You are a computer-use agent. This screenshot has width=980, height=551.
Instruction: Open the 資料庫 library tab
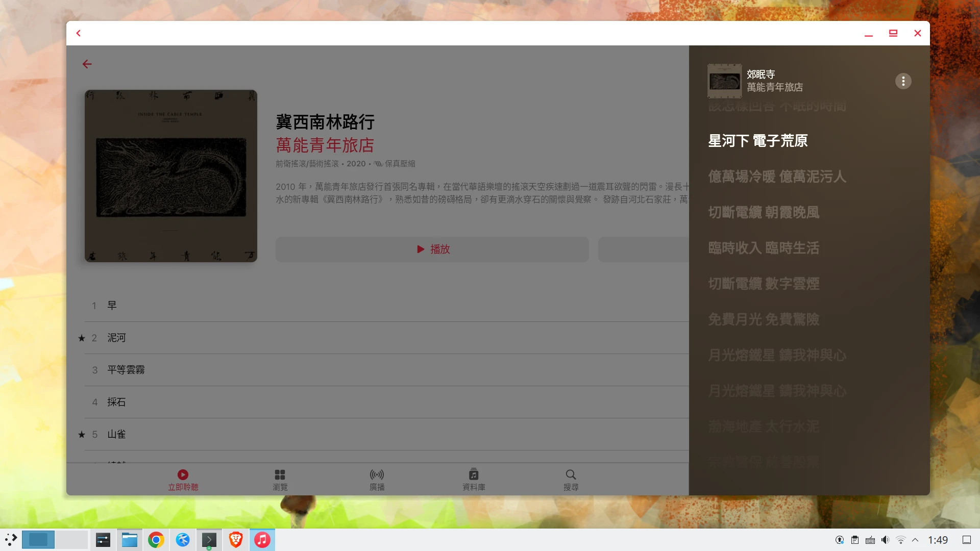coord(474,480)
